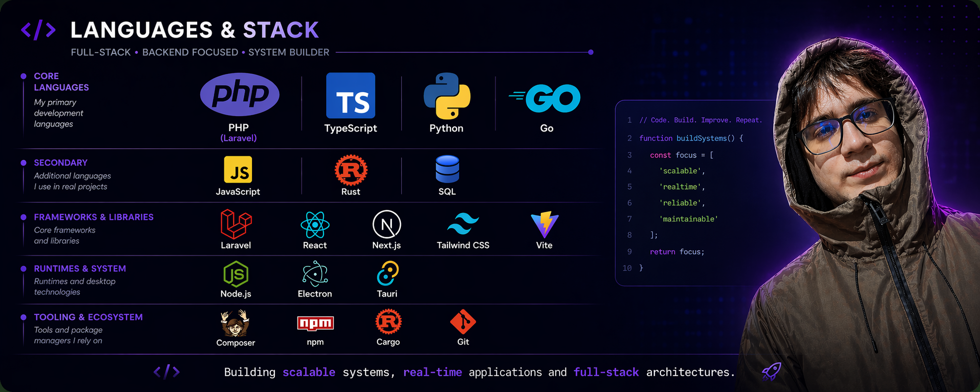Viewport: 980px width, 392px height.
Task: Click the 'Python' label text
Action: 446,129
